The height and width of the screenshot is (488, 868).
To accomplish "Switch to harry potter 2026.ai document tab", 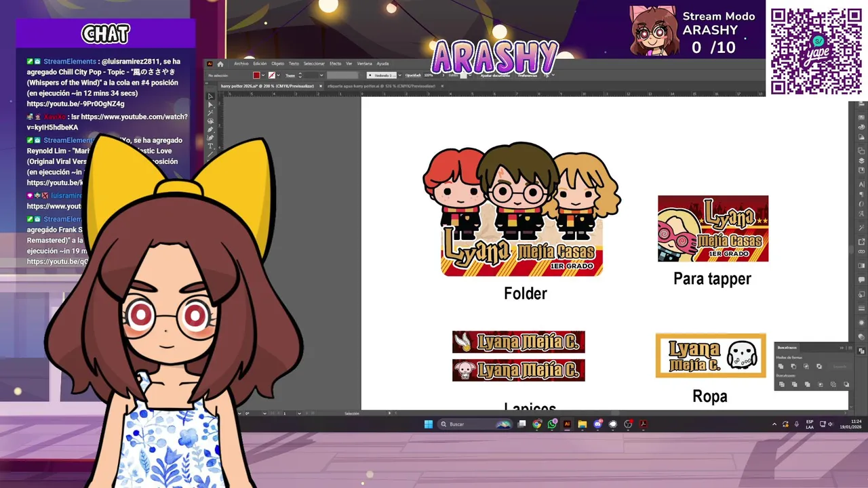I will (267, 86).
